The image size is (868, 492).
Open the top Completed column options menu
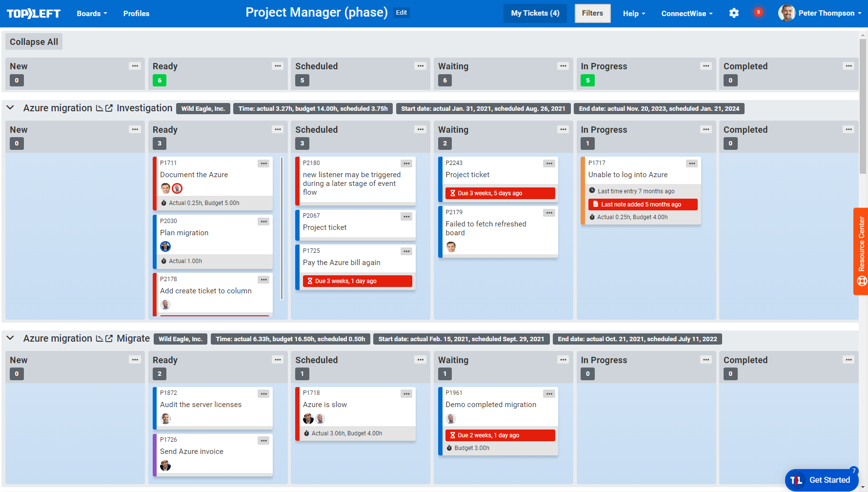point(849,66)
